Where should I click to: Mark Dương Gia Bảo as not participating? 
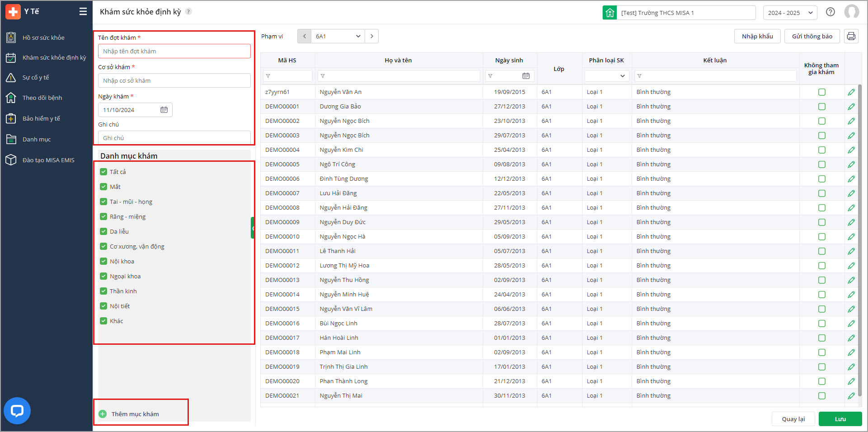822,107
